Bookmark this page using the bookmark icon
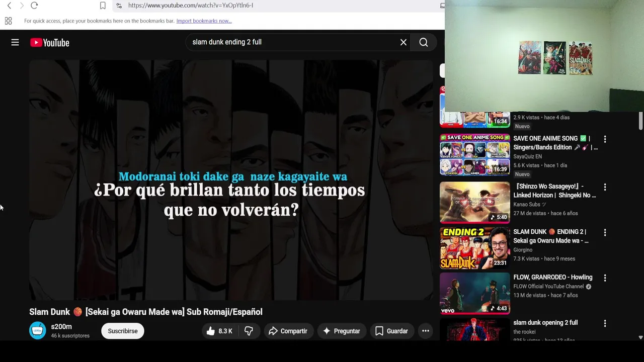The image size is (644, 362). (x=103, y=6)
